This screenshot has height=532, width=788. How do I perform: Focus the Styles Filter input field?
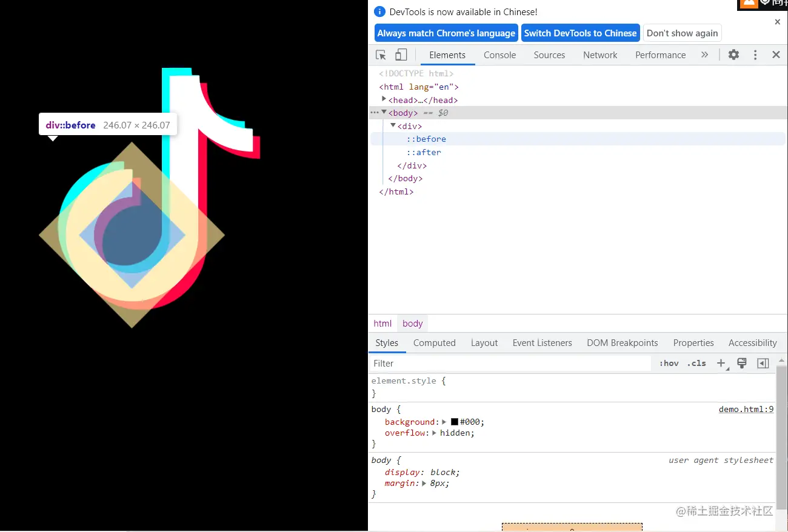[510, 363]
